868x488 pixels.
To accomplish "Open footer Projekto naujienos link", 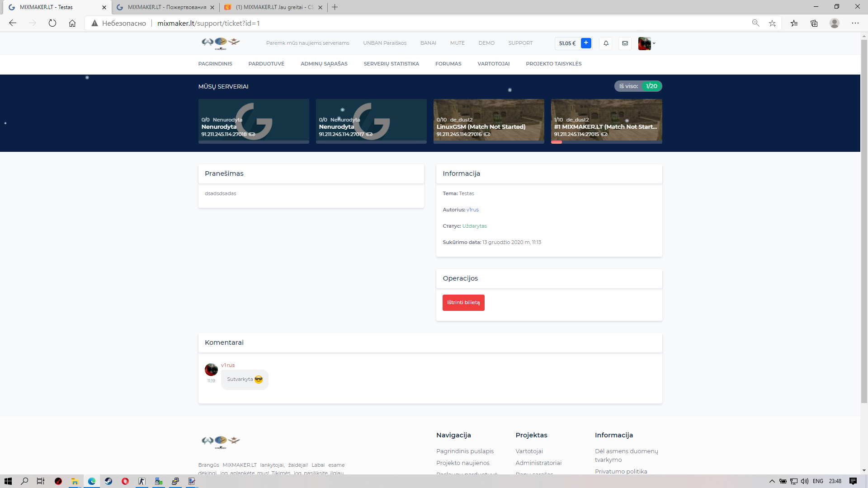I will point(462,463).
